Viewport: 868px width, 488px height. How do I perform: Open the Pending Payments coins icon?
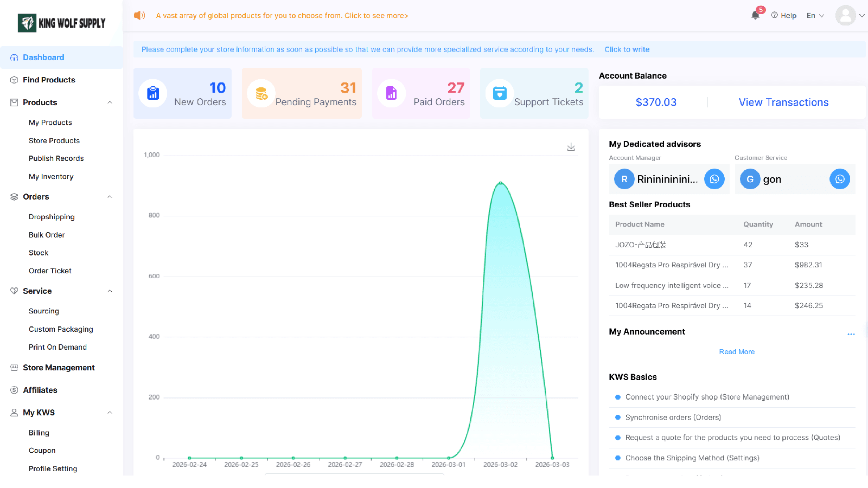(261, 93)
